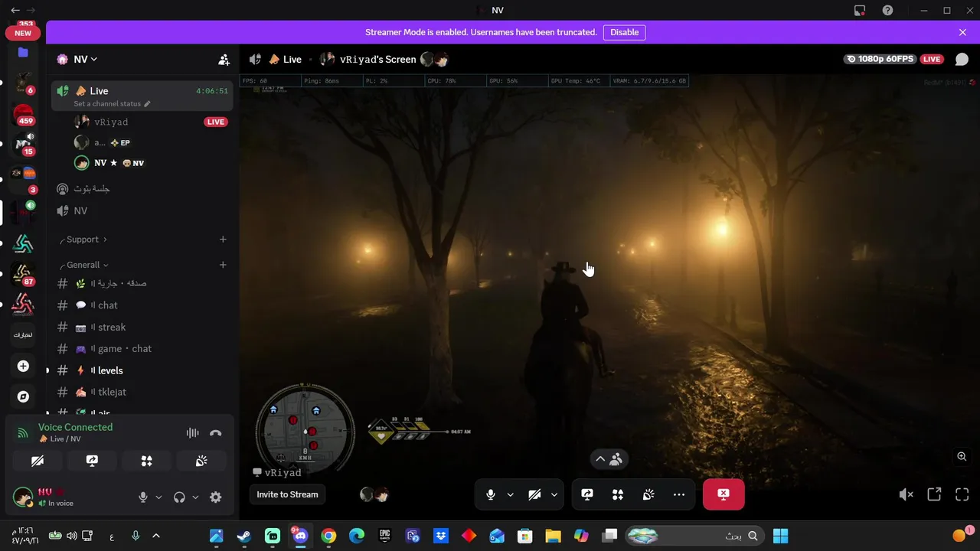The image size is (980, 551).
Task: Open the game • chat channel
Action: click(x=142, y=349)
